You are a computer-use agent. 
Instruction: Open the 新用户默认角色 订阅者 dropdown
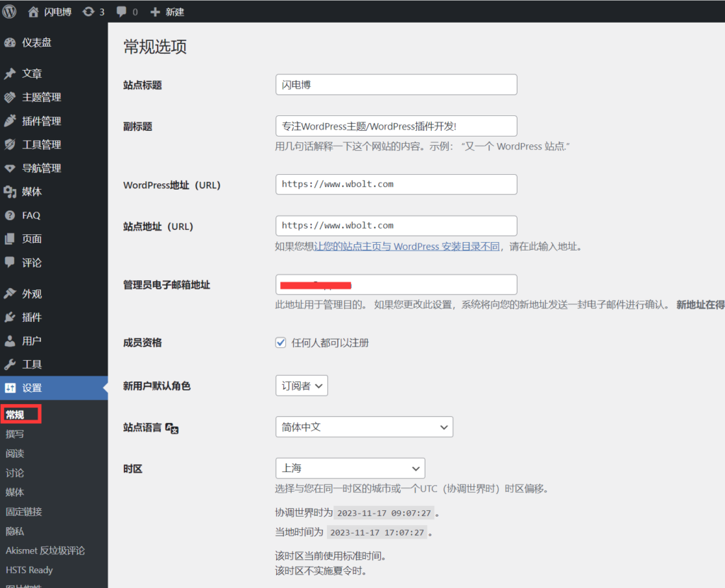302,386
